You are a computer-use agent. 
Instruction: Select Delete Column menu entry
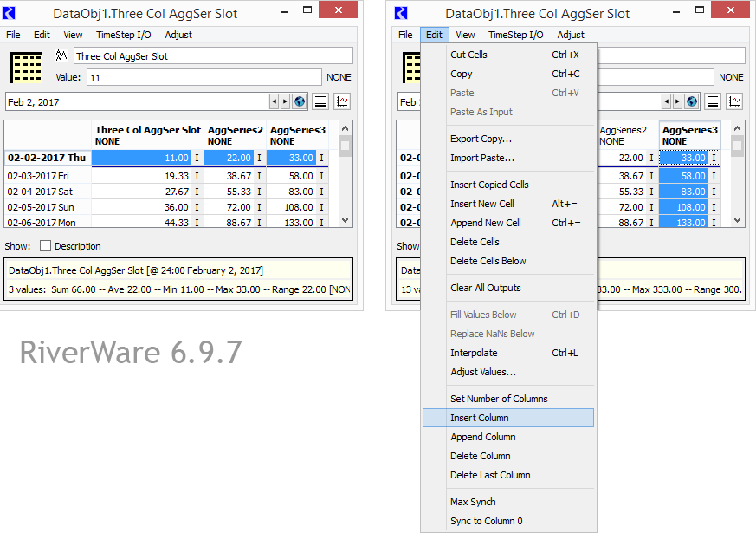[508, 456]
